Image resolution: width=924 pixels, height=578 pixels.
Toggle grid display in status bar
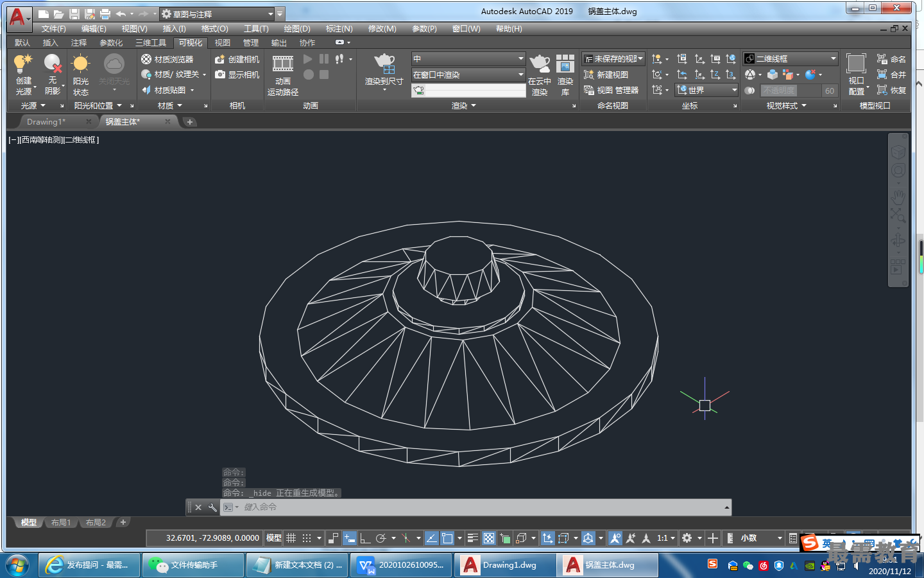(x=291, y=538)
